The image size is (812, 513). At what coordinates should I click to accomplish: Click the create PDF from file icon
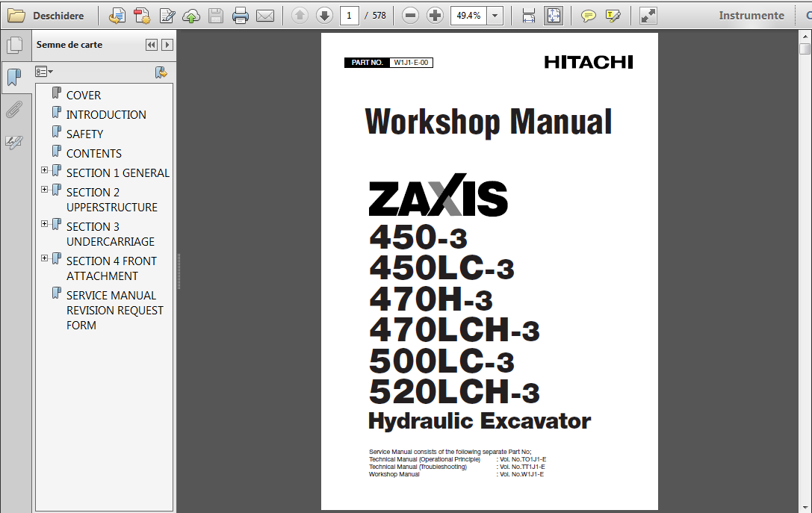coord(117,16)
